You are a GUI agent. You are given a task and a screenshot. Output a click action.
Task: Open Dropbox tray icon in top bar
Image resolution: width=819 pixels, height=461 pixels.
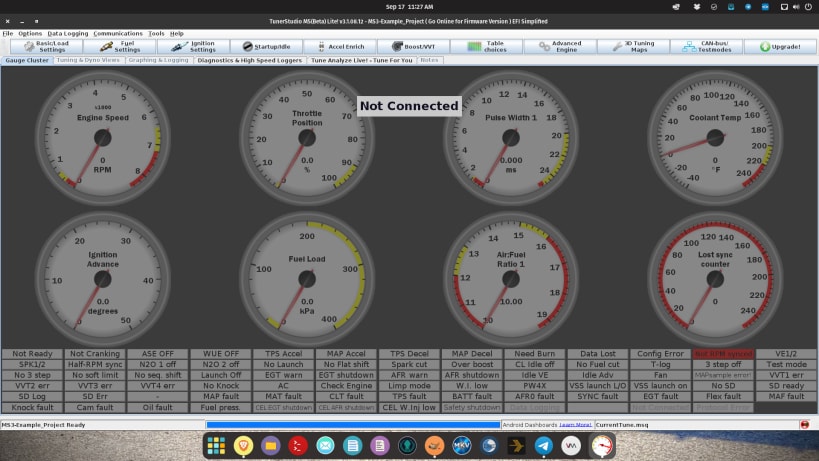tap(697, 7)
